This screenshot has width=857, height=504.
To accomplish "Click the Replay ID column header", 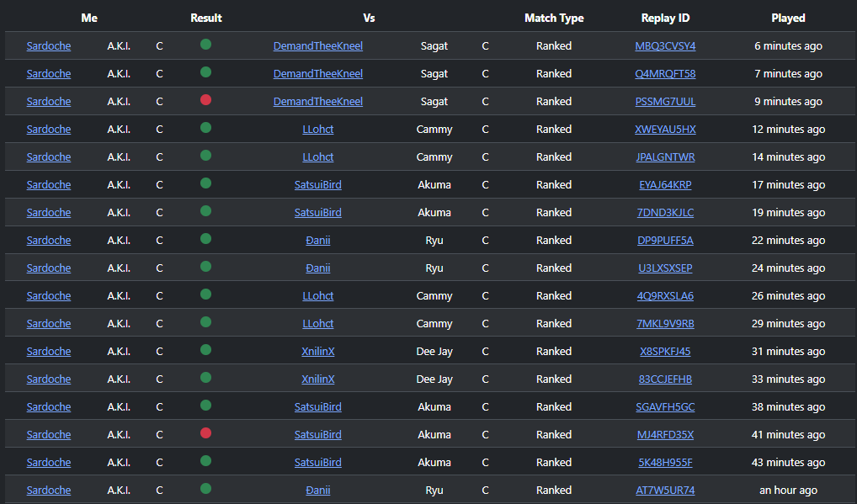I will (665, 18).
